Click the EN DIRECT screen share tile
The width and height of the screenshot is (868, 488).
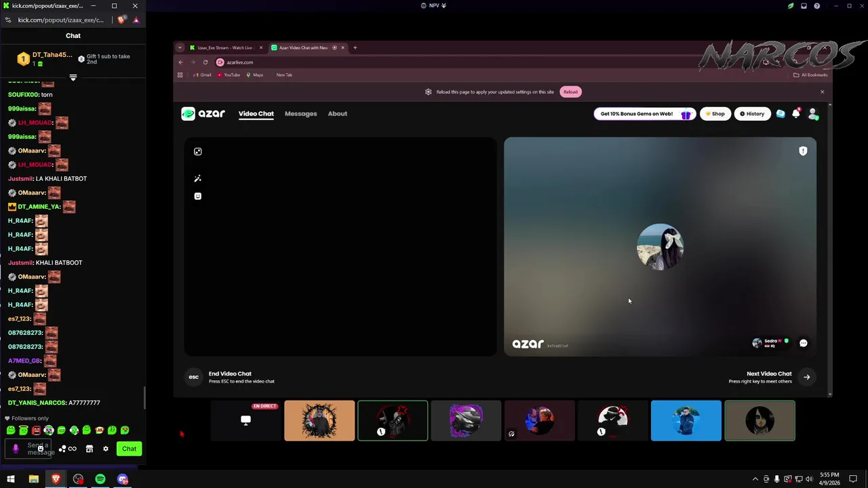click(x=245, y=421)
